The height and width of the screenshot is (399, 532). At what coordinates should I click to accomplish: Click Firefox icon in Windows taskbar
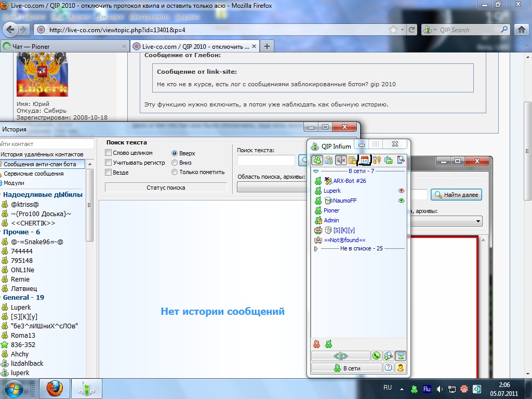click(x=55, y=388)
